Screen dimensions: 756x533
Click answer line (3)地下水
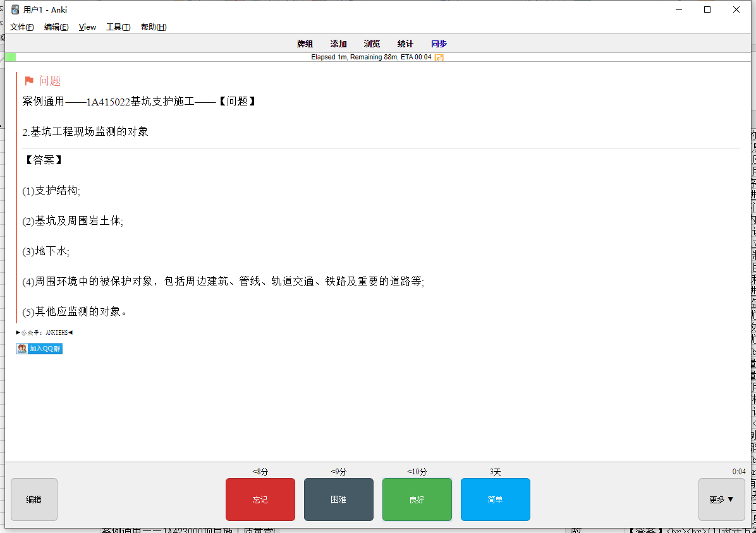tap(46, 251)
